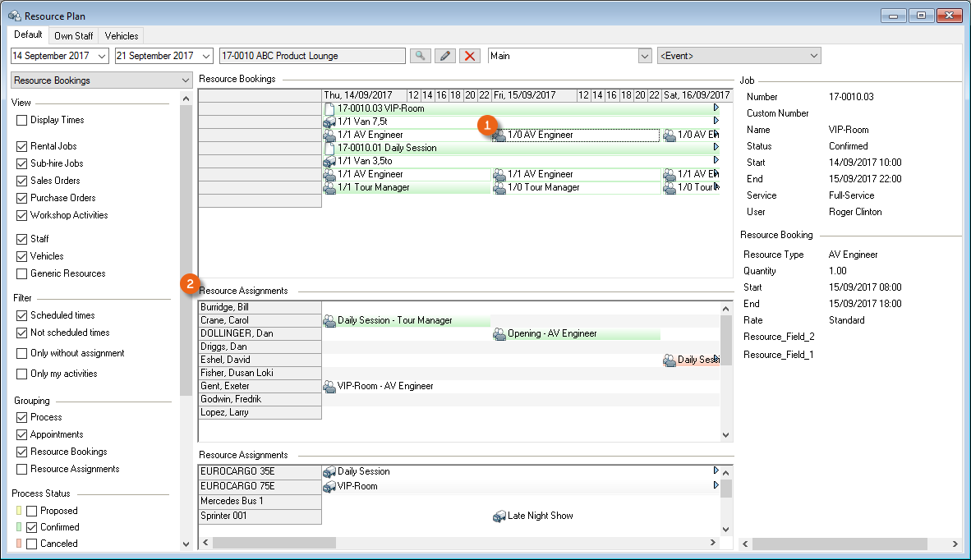The width and height of the screenshot is (971, 560).
Task: Uncheck the Sub-hire Jobs checkbox
Action: point(22,163)
